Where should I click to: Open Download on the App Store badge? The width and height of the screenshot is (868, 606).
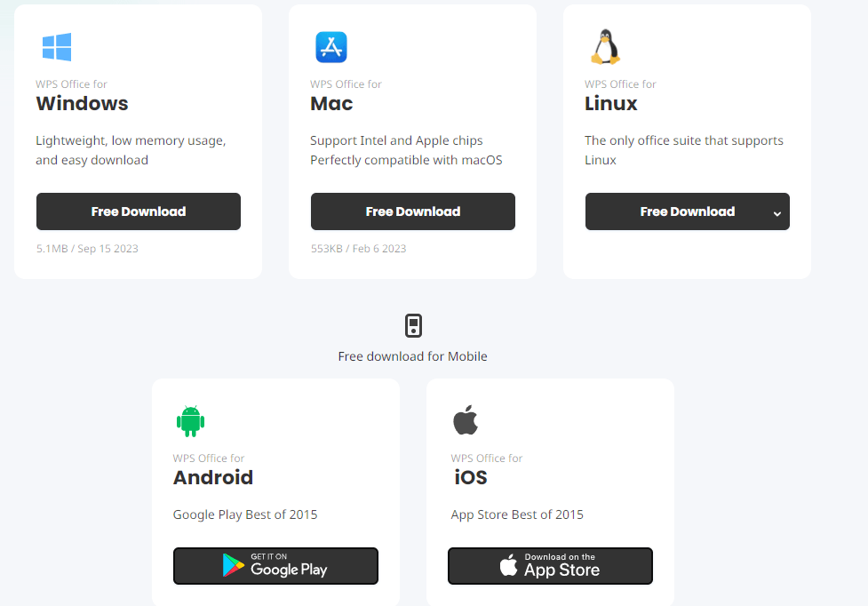click(x=550, y=566)
